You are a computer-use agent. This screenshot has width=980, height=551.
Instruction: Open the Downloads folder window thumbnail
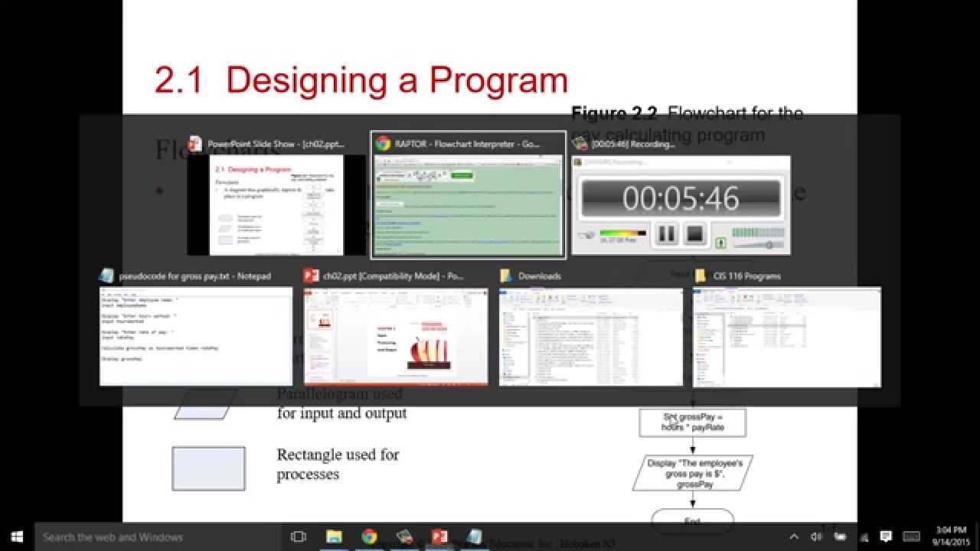tap(591, 337)
